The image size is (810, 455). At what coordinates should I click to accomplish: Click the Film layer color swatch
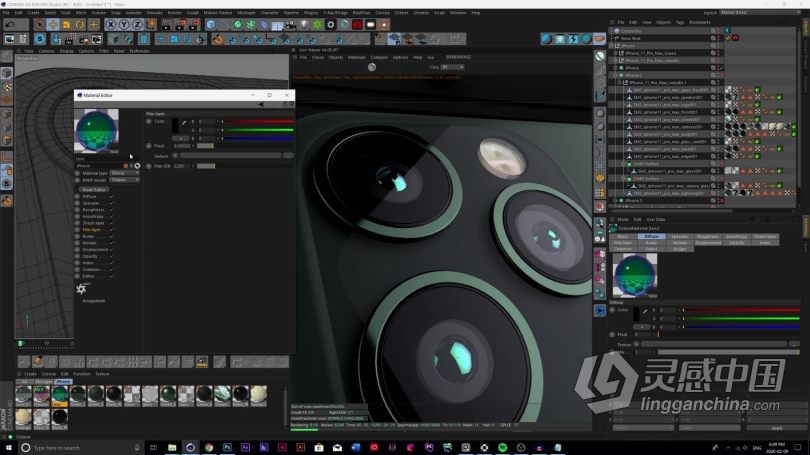click(x=175, y=125)
